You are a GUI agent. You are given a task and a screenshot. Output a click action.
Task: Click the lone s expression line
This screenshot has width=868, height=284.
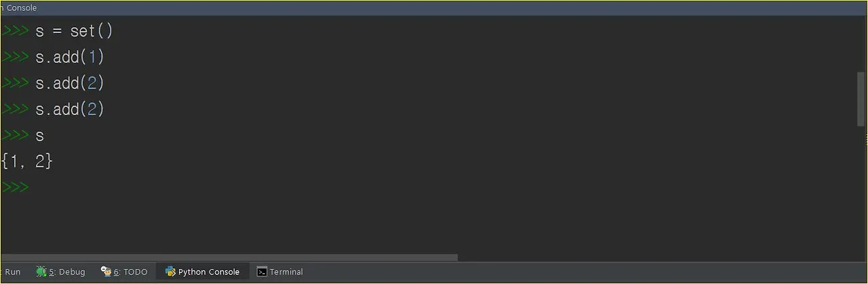click(x=39, y=136)
